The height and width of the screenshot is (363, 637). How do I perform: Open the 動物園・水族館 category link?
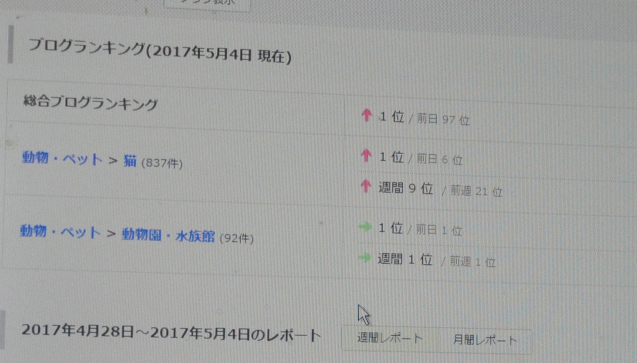tap(168, 236)
